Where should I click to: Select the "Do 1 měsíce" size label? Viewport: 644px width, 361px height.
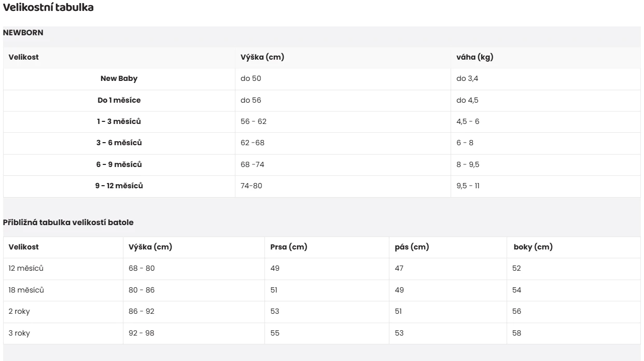[x=119, y=100]
